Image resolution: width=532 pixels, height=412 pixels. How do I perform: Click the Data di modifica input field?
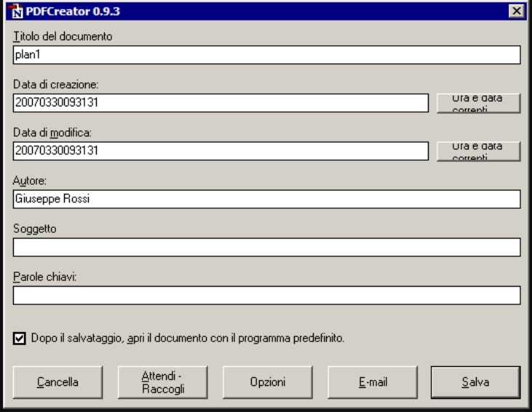point(221,151)
